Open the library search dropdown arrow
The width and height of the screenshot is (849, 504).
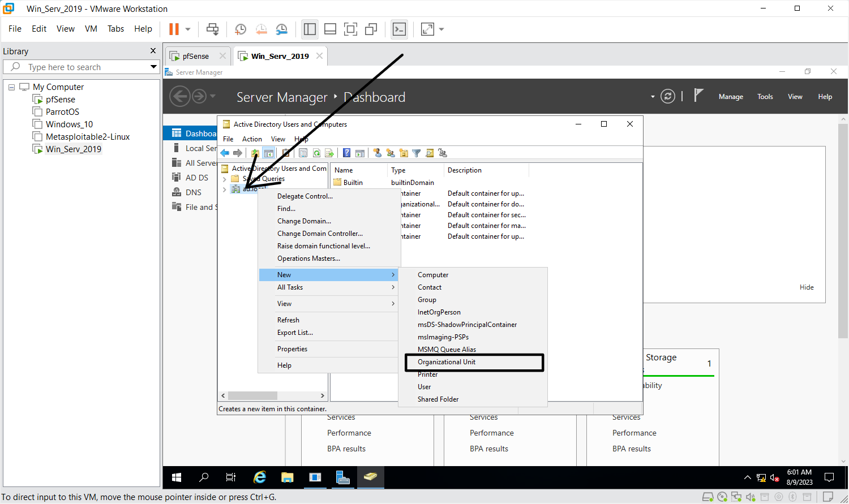point(153,67)
